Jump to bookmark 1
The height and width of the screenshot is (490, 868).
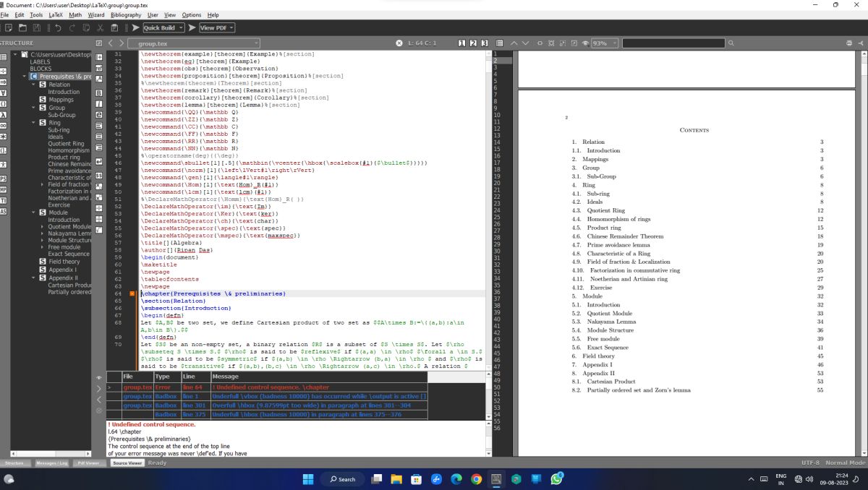(461, 43)
